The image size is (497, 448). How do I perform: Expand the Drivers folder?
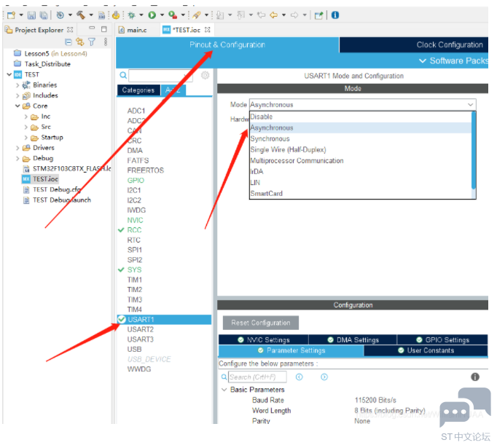click(17, 148)
